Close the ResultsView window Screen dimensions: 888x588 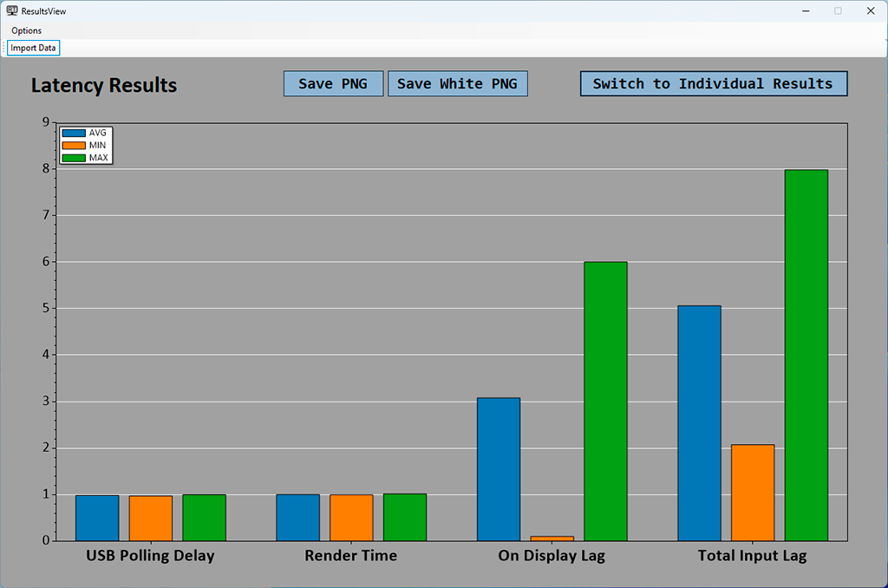coord(870,11)
